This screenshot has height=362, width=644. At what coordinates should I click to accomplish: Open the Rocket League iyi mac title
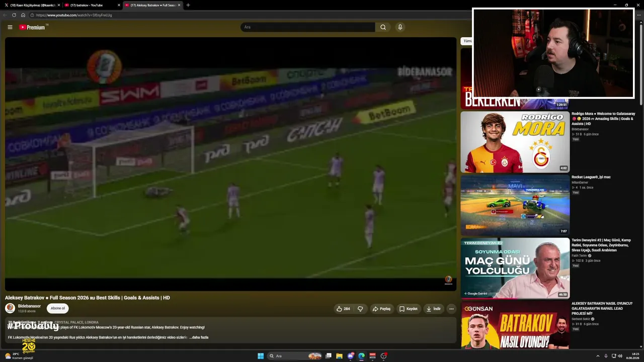(x=591, y=177)
